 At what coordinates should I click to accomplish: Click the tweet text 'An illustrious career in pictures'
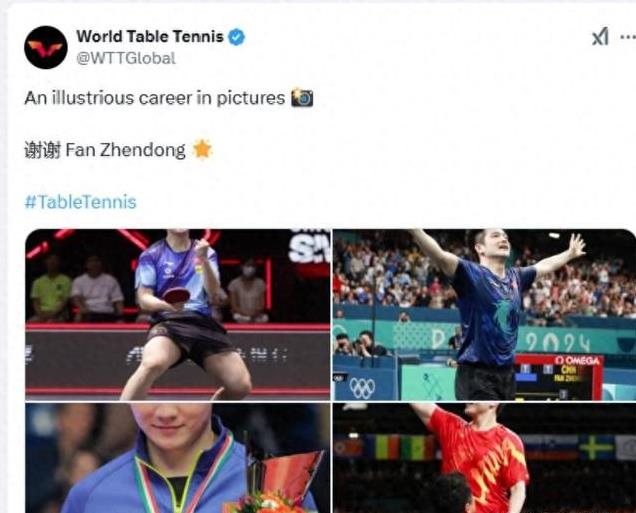pyautogui.click(x=155, y=98)
